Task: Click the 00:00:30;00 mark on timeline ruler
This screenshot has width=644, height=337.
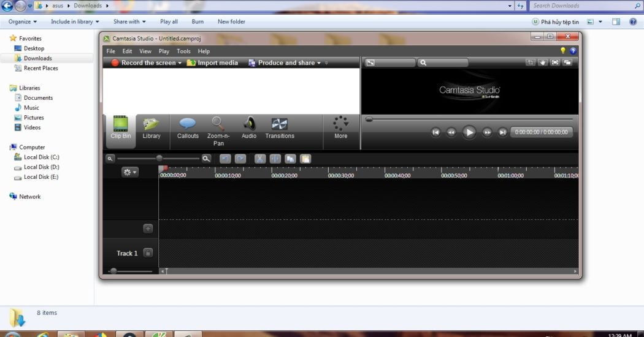Action: (x=341, y=175)
